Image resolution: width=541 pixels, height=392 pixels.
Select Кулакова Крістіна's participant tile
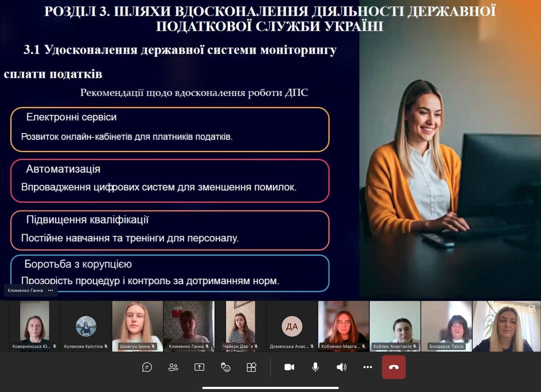86,326
